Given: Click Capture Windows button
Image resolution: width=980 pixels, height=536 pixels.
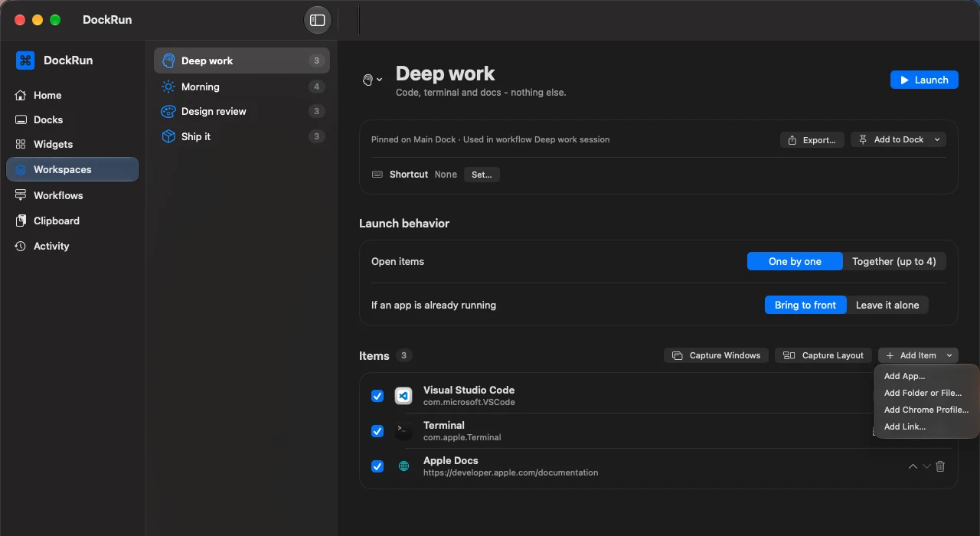Looking at the screenshot, I should 717,355.
